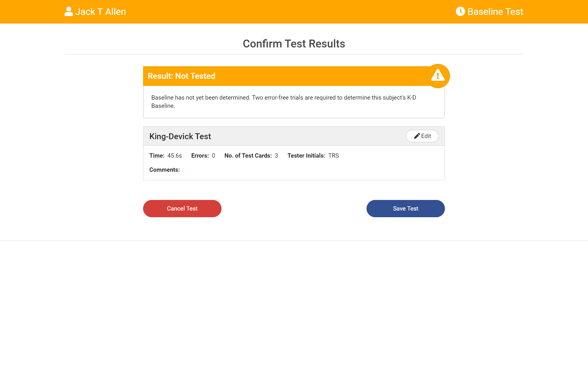Viewport: 588px width, 376px height.
Task: Click the pencil icon inside the Edit button
Action: [417, 136]
